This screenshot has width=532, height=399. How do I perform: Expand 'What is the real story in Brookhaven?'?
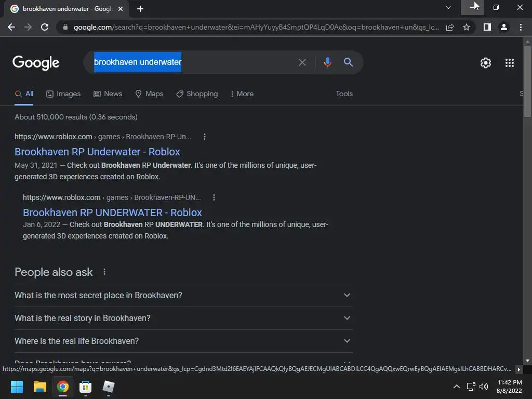[x=183, y=318]
